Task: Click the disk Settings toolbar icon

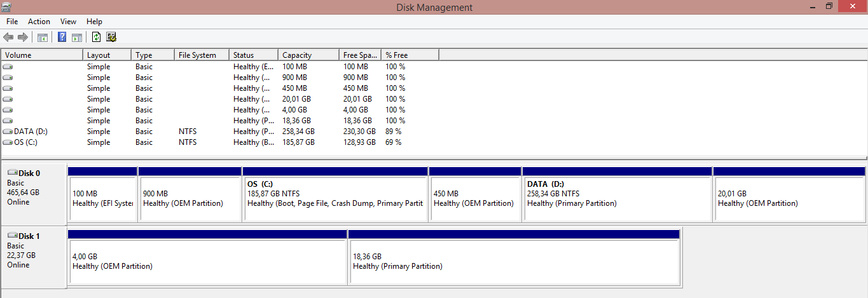Action: click(111, 37)
